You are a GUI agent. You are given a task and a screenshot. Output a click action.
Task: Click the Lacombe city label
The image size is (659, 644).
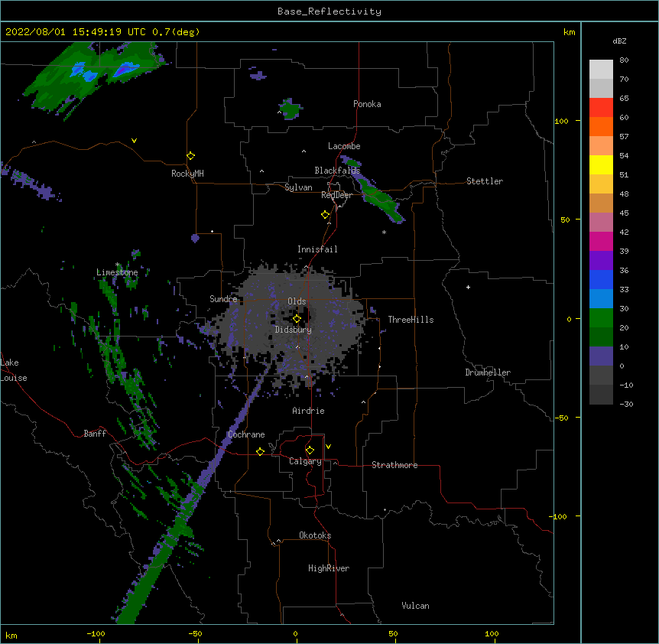pyautogui.click(x=344, y=146)
